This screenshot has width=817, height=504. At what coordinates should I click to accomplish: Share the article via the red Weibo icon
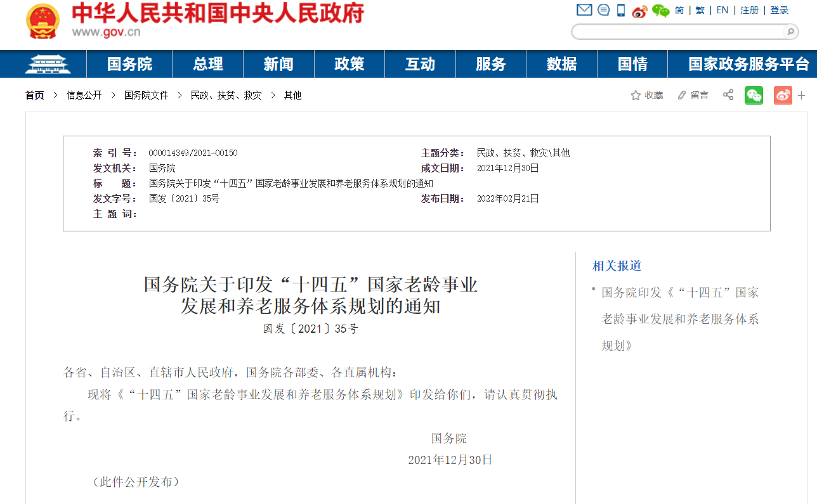(x=783, y=94)
